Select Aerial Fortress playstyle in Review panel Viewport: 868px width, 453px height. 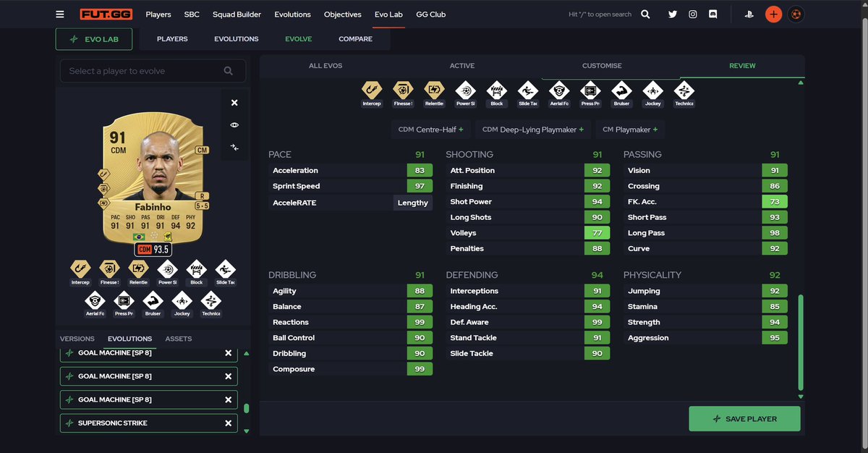559,91
